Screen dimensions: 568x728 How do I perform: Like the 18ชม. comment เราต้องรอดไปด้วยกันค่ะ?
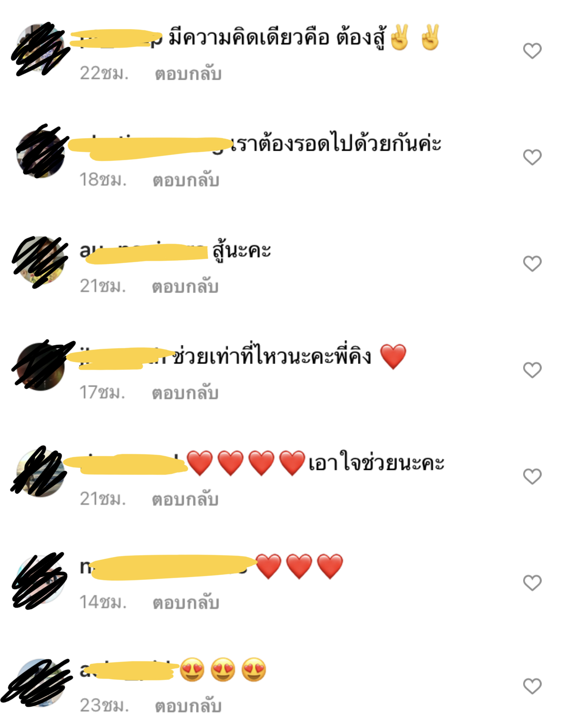[532, 157]
